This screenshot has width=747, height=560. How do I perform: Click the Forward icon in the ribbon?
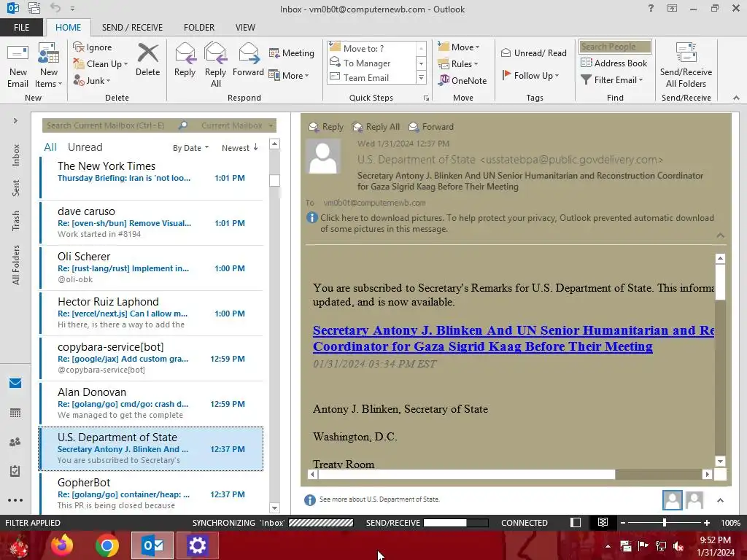[x=248, y=60]
